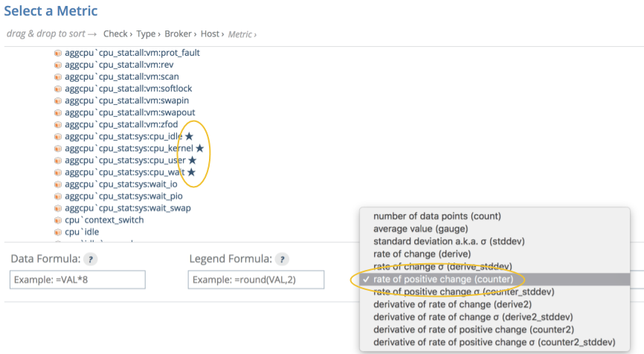Image resolution: width=644 pixels, height=354 pixels.
Task: Click the Check sort breadcrumb
Action: (115, 33)
